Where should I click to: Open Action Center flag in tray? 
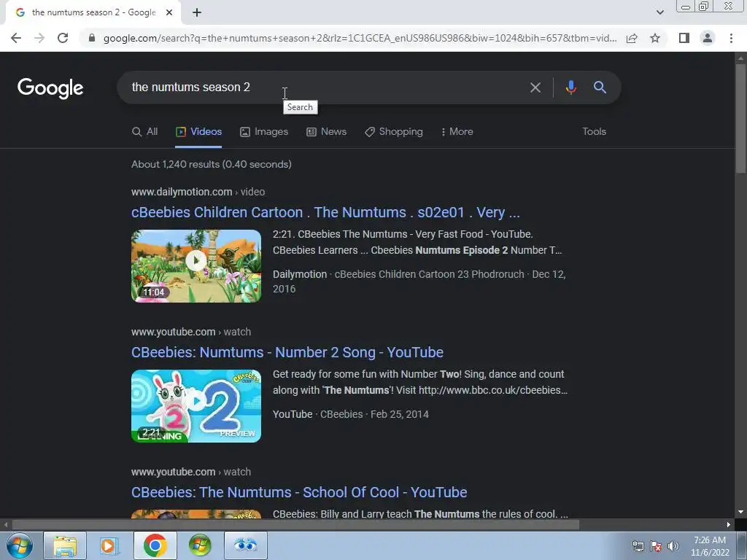pos(656,546)
